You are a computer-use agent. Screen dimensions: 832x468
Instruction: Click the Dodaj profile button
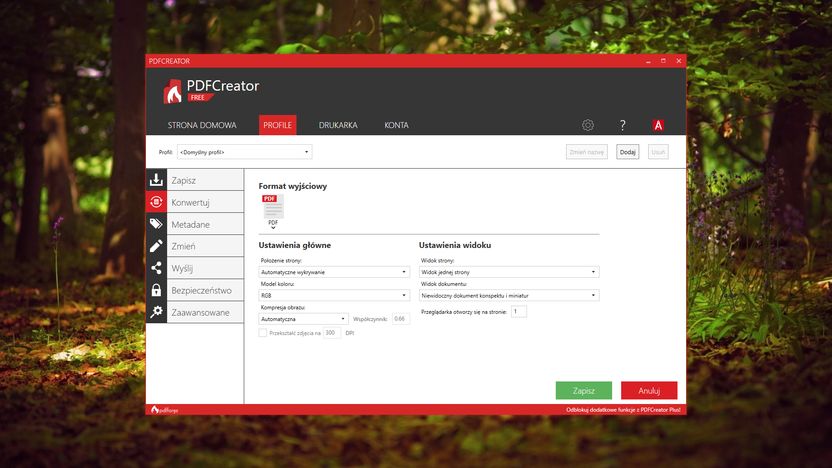(x=628, y=152)
